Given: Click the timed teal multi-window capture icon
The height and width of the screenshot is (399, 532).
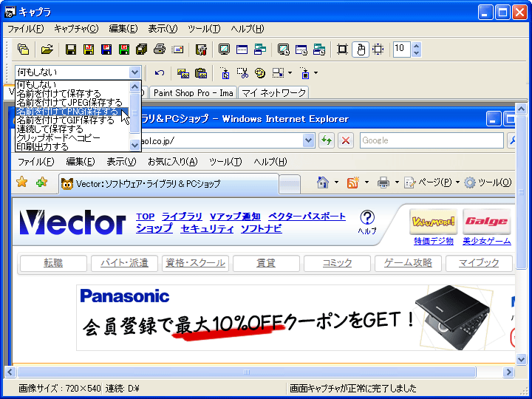Looking at the screenshot, I should click(x=319, y=50).
